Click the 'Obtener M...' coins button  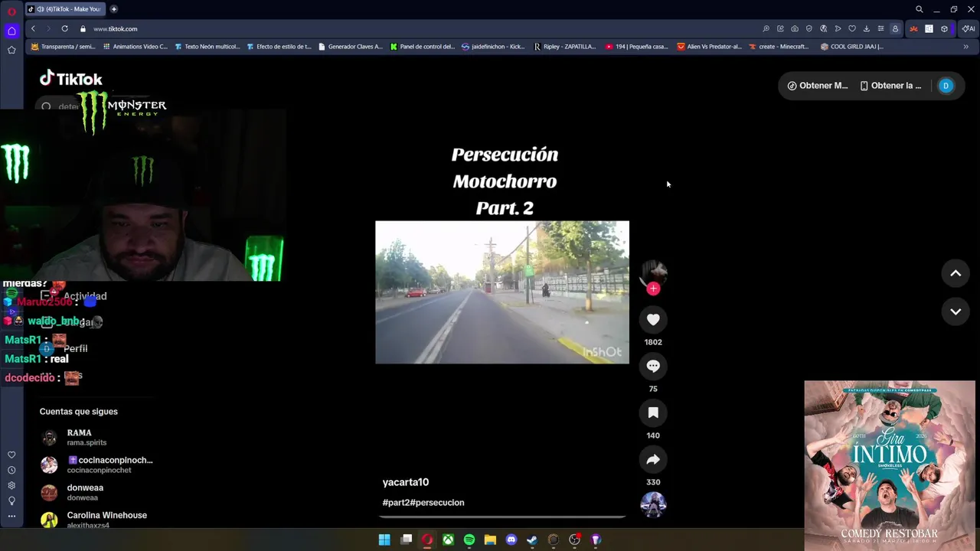818,86
